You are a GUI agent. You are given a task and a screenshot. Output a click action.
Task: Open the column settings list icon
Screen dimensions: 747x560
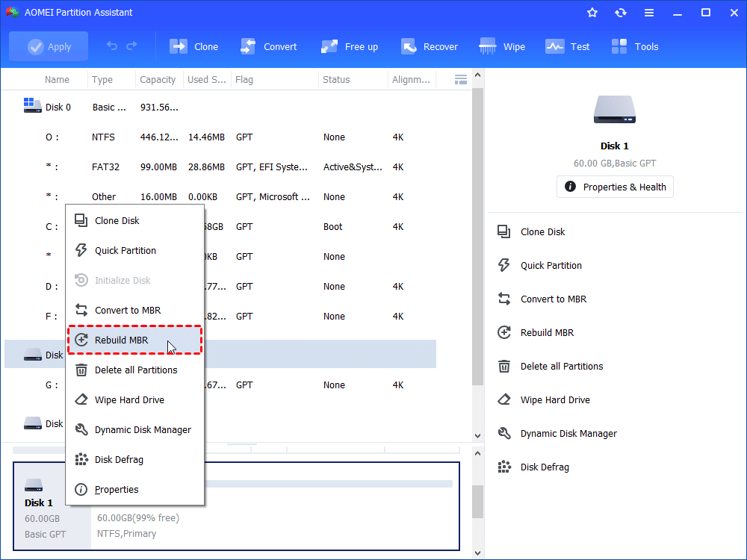461,79
